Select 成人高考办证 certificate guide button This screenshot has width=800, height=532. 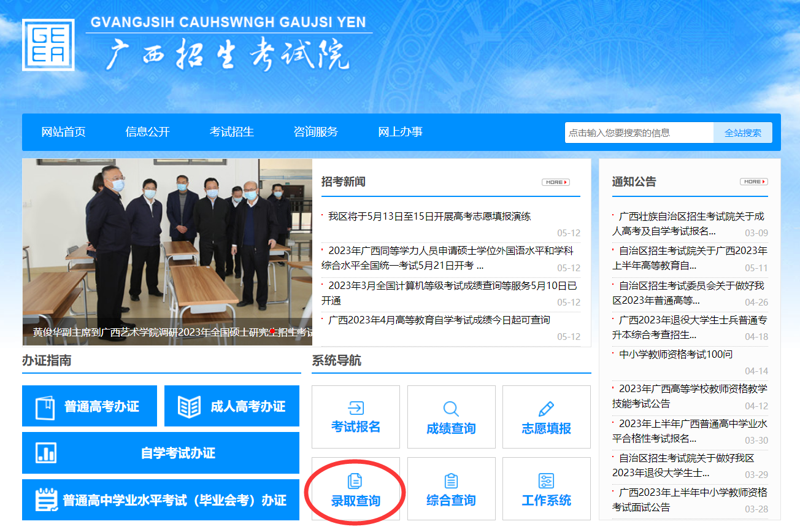tap(232, 406)
